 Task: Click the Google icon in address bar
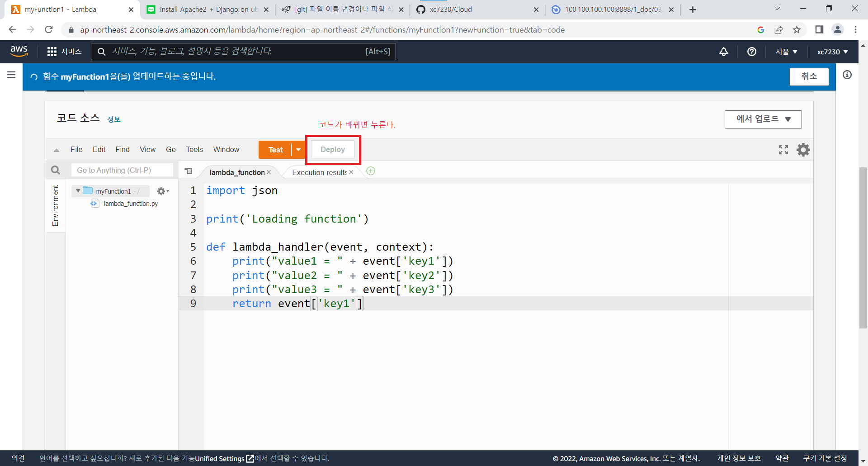[x=761, y=29]
